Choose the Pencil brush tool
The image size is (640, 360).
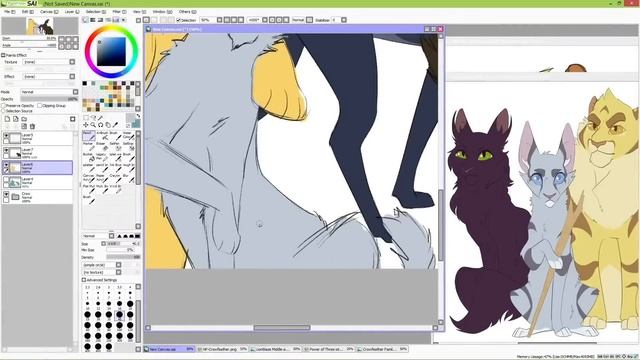click(x=88, y=136)
